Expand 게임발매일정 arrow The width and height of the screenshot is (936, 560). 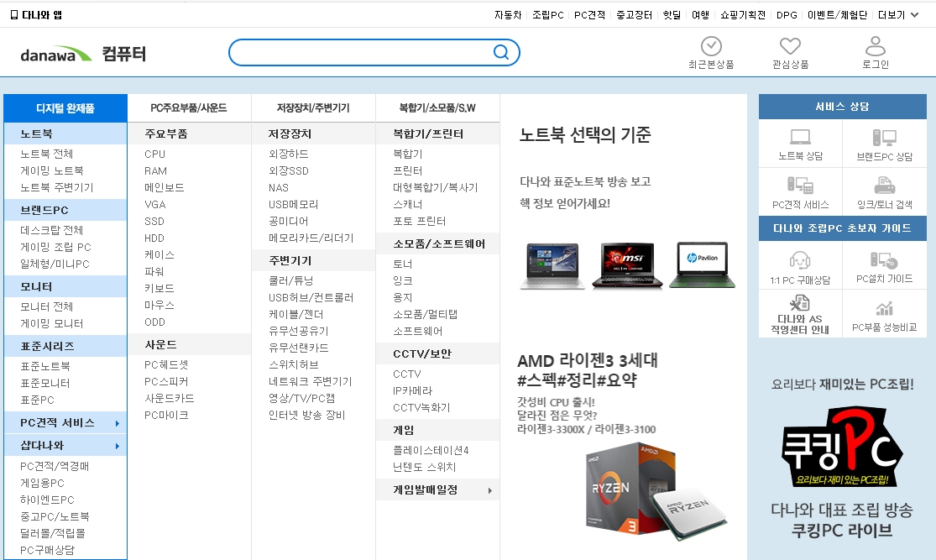(x=489, y=491)
